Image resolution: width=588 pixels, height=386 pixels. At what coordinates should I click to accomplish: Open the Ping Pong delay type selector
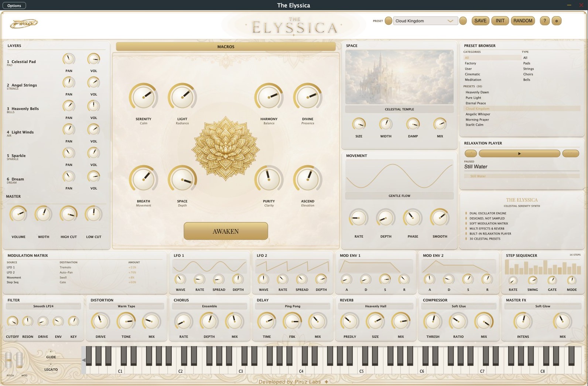(x=293, y=306)
